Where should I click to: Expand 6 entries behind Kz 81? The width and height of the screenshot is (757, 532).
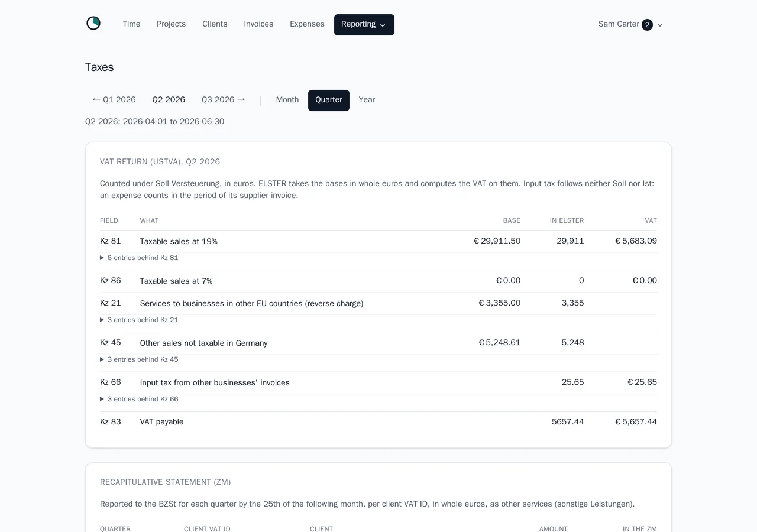[139, 258]
